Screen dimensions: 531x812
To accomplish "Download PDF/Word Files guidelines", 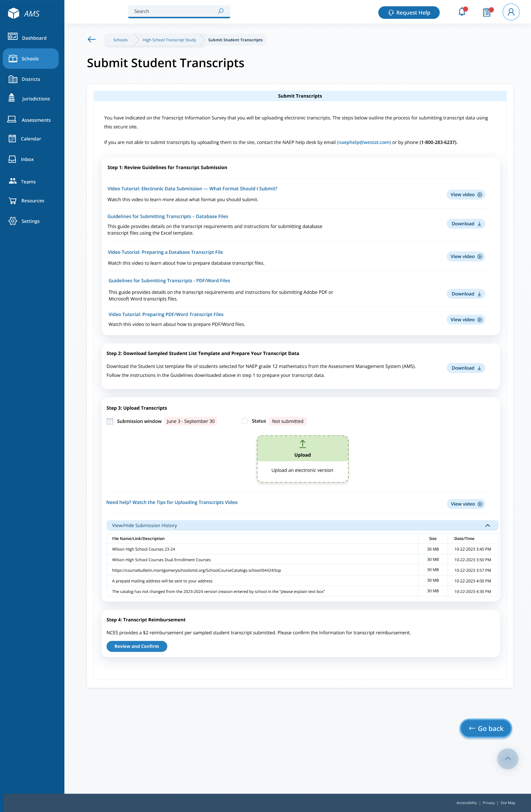I will 466,294.
